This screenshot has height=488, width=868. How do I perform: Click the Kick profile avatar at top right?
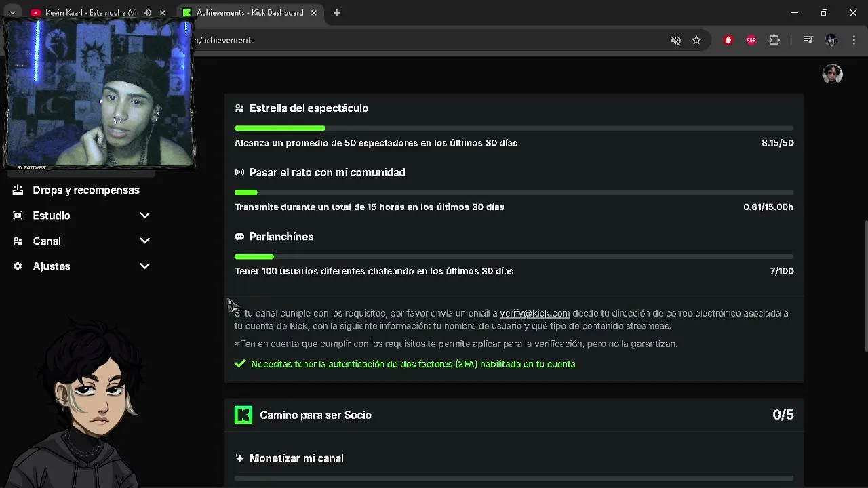click(x=832, y=74)
